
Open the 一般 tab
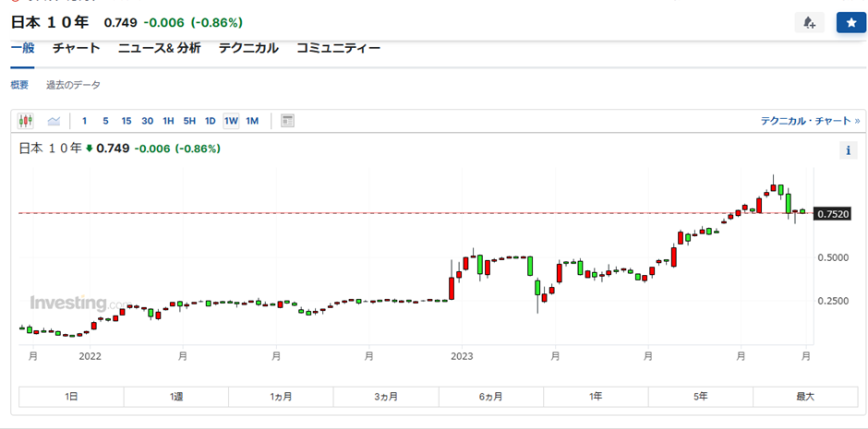click(x=23, y=48)
